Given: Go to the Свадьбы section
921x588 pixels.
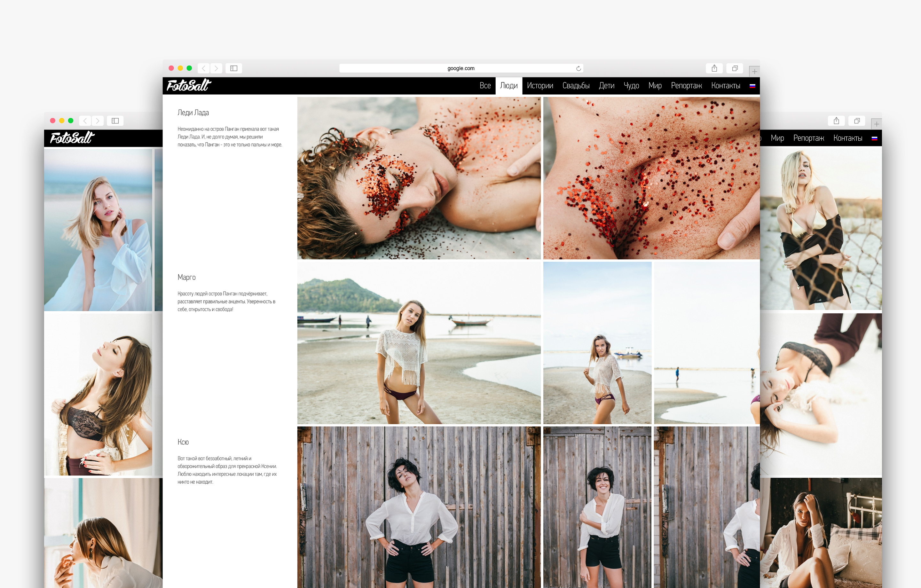Looking at the screenshot, I should point(576,86).
